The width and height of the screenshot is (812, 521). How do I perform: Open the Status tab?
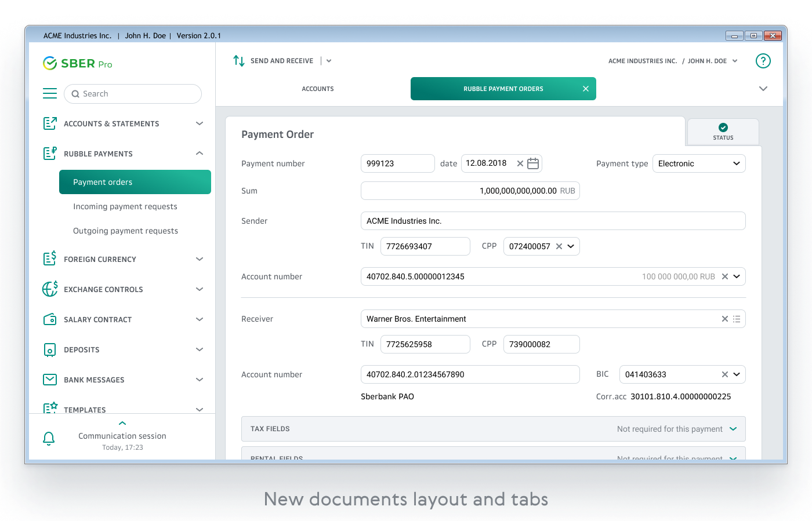(723, 132)
